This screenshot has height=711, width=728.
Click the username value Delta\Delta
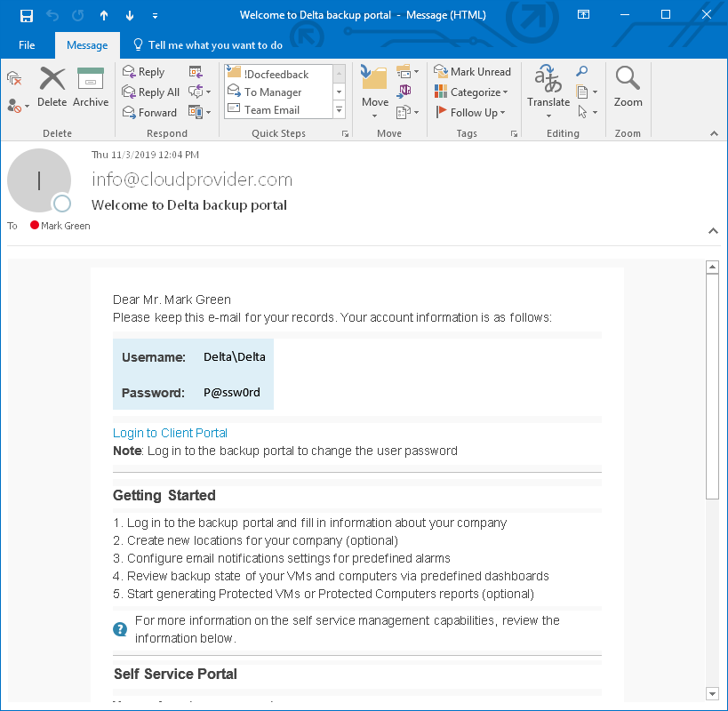pyautogui.click(x=235, y=357)
